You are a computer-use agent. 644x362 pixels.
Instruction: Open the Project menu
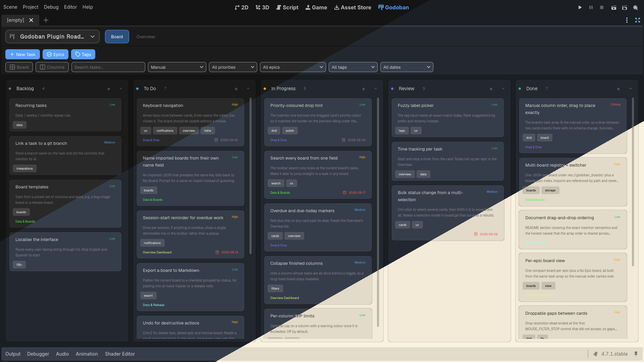tap(31, 7)
